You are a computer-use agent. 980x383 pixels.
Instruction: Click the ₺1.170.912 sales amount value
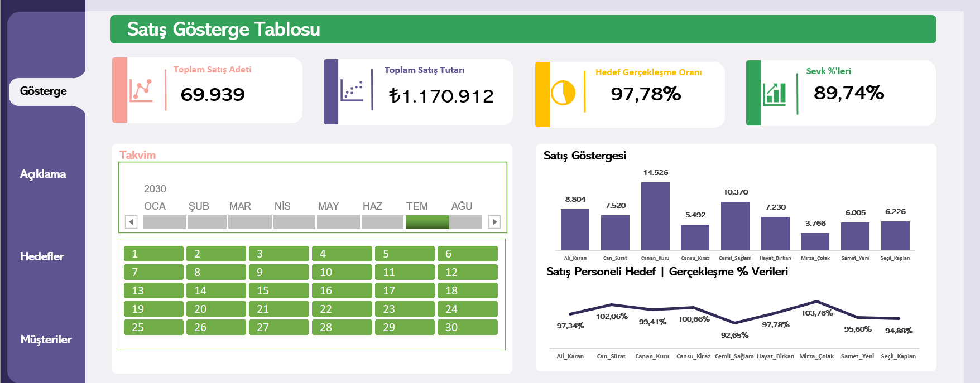(x=441, y=96)
